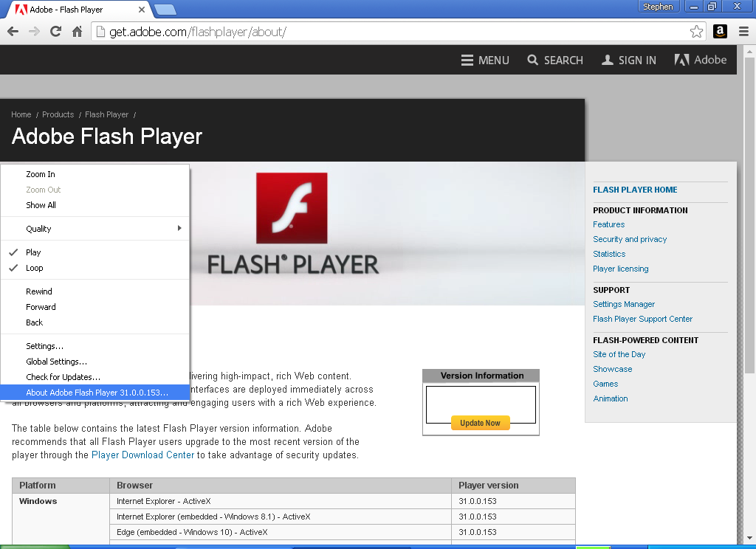This screenshot has height=549, width=756.
Task: Open the Amazon extension icon
Action: tap(720, 32)
